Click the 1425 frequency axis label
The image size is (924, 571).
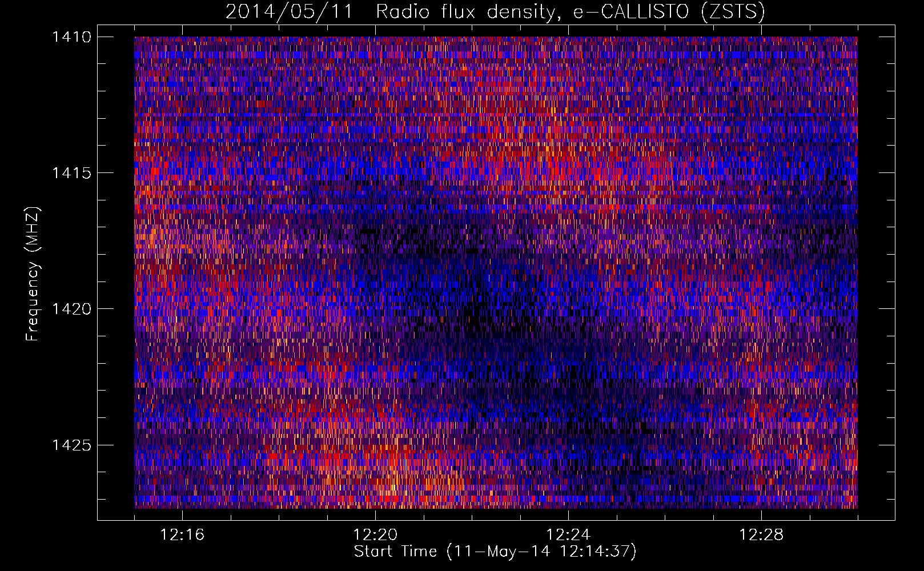(71, 445)
